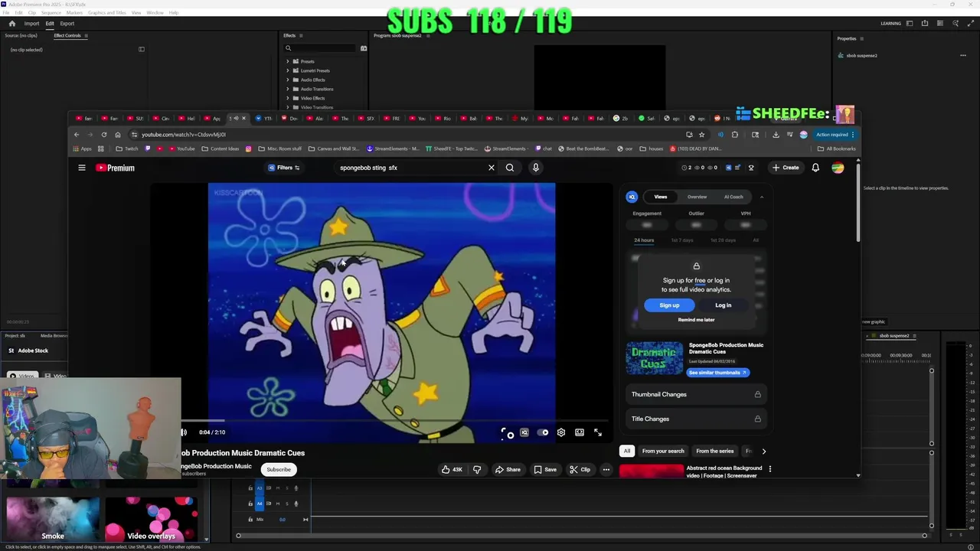Viewport: 980px width, 551px height.
Task: Mute the YouTube player volume
Action: coord(184,432)
